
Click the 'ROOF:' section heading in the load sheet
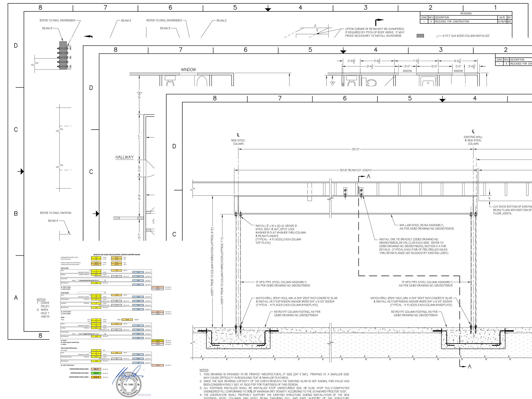pyautogui.click(x=63, y=317)
